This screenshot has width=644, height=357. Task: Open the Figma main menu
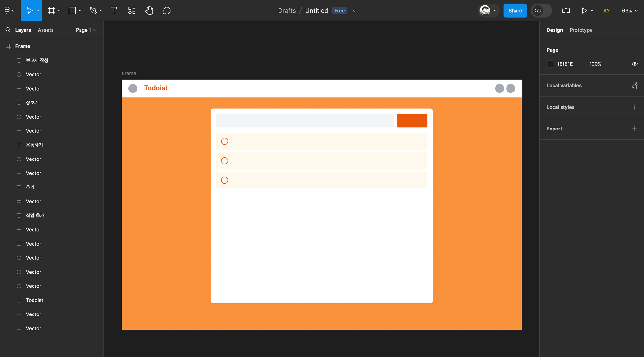tap(9, 11)
